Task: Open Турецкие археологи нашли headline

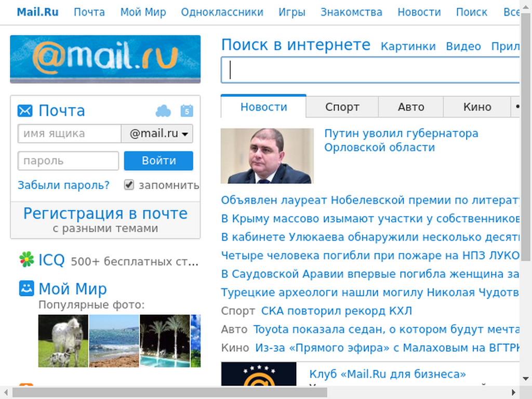Action: tap(370, 292)
